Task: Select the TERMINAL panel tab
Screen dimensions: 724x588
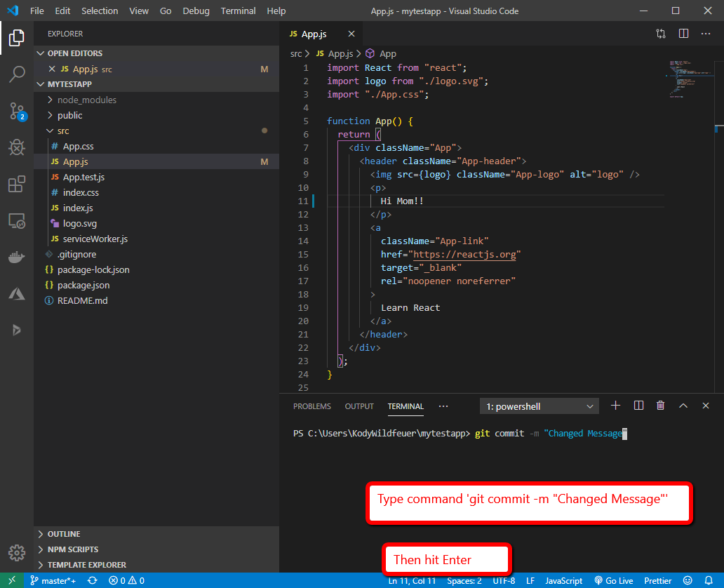Action: [405, 406]
